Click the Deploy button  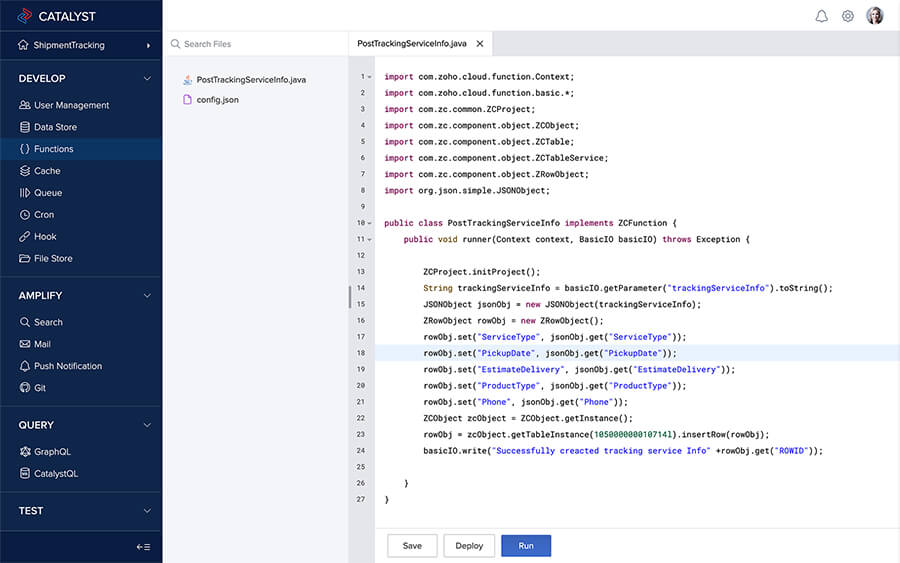click(469, 546)
